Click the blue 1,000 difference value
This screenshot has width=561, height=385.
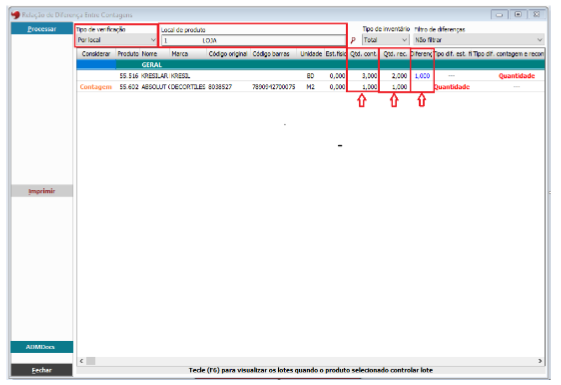422,76
